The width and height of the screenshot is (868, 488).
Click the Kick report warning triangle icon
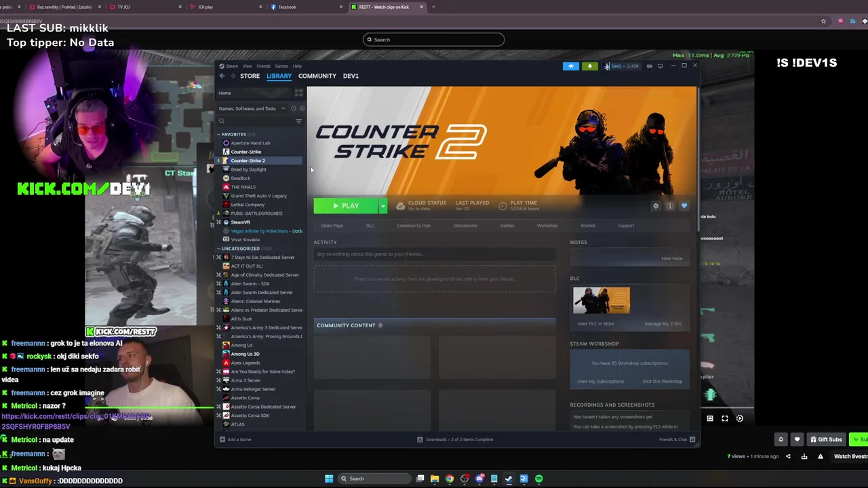pos(821,456)
